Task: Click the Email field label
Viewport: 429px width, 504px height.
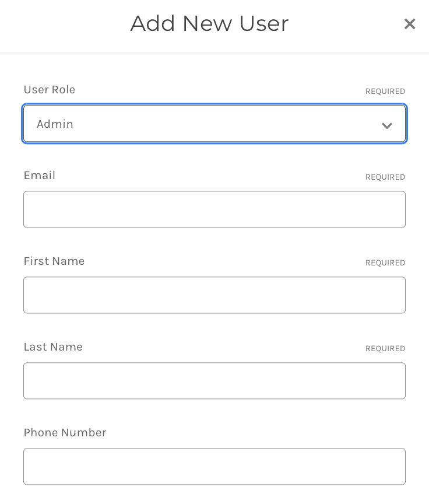Action: 40,175
